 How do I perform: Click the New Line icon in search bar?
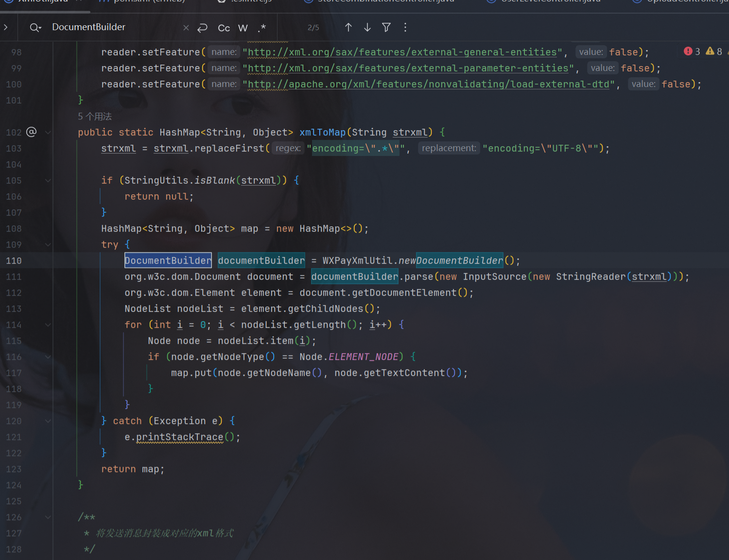coord(203,28)
